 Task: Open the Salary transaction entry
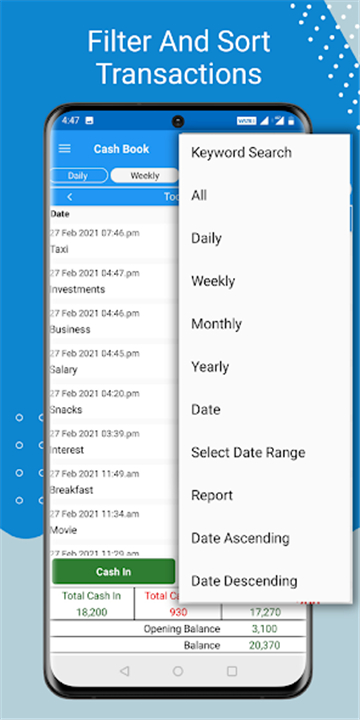[114, 363]
